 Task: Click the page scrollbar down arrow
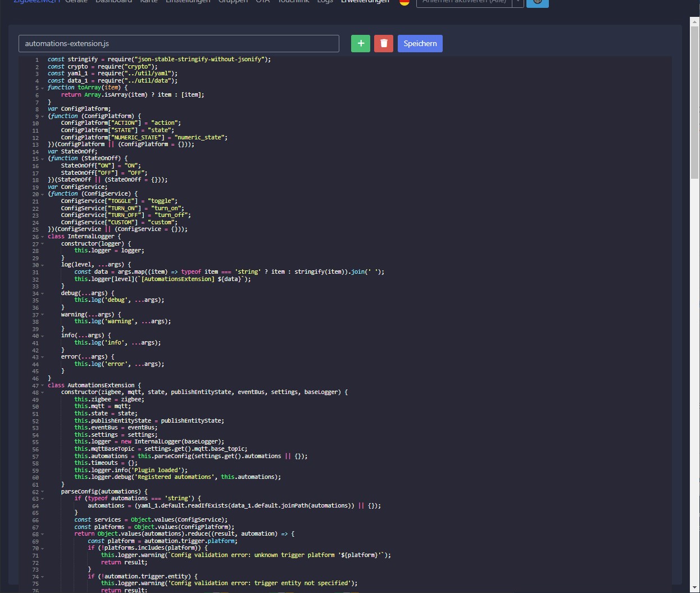click(x=694, y=589)
